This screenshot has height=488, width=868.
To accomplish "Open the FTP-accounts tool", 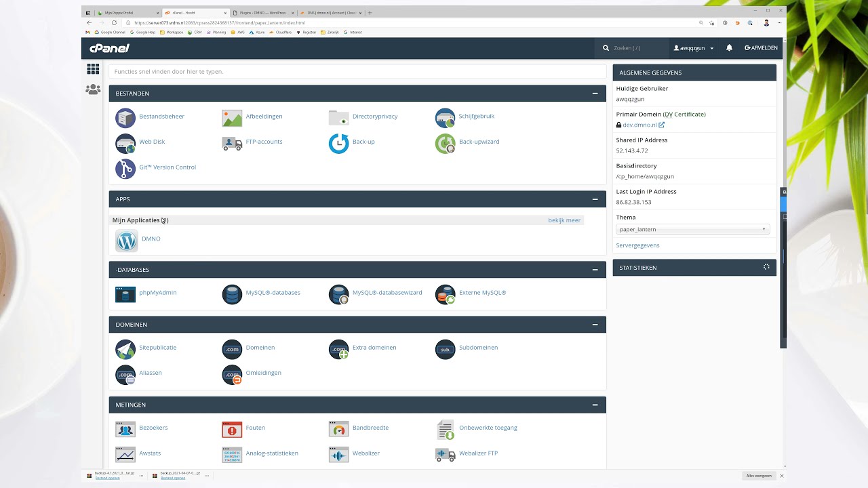I will pyautogui.click(x=264, y=142).
